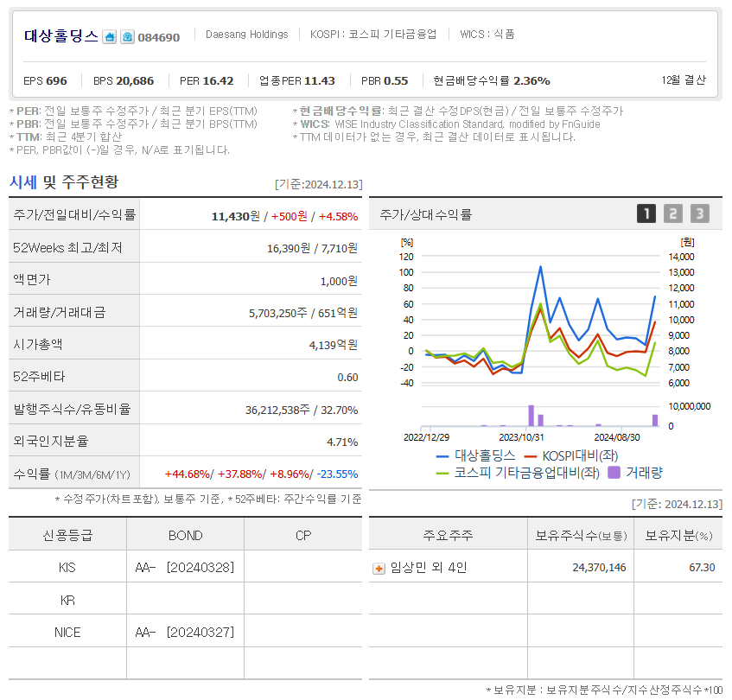
Task: Select the 67.30 ownership percentage
Action: coord(702,568)
